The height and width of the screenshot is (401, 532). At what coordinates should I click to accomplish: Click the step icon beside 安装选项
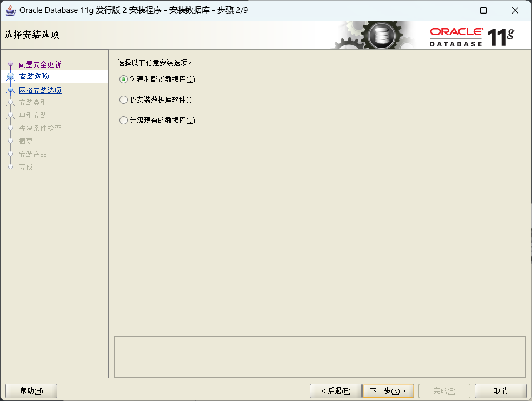[x=10, y=77]
